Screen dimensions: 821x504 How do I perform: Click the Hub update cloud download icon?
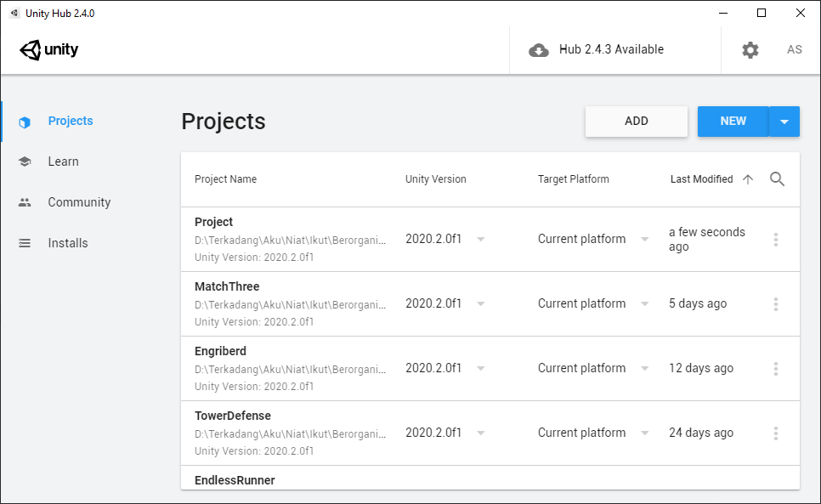(x=539, y=50)
